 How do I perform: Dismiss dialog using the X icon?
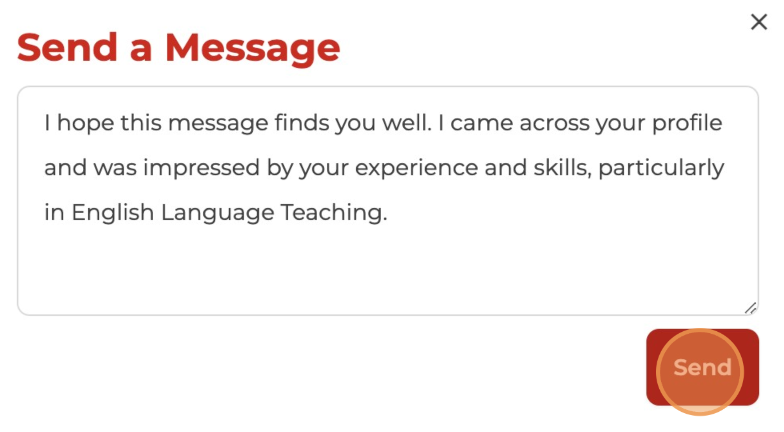758,22
